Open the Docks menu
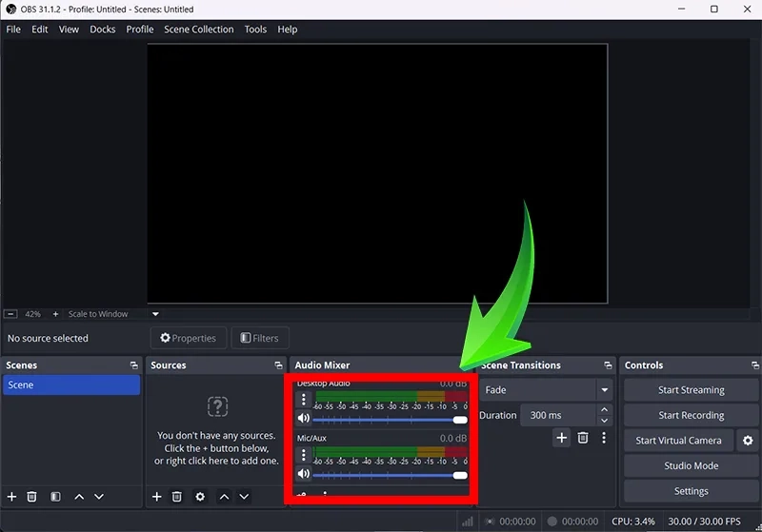The width and height of the screenshot is (762, 532). pyautogui.click(x=102, y=30)
